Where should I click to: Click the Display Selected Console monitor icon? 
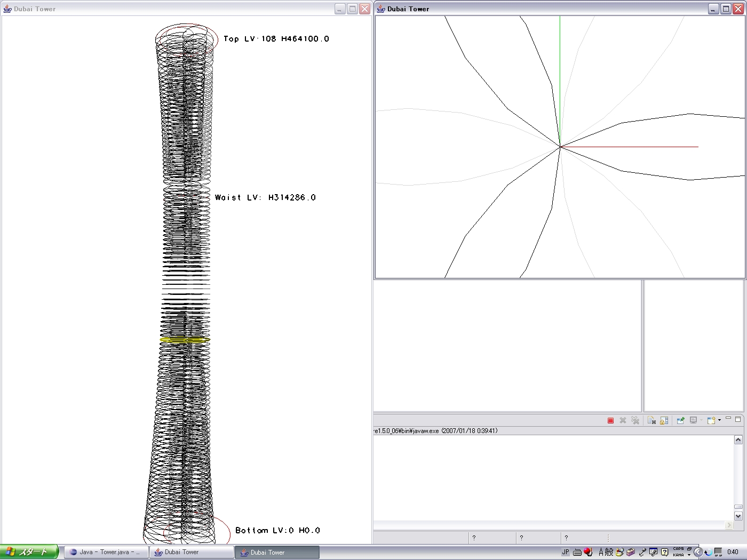click(x=693, y=420)
